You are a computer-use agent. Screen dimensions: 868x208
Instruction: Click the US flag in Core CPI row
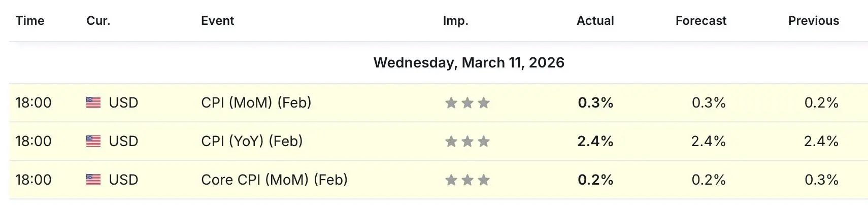click(x=93, y=180)
